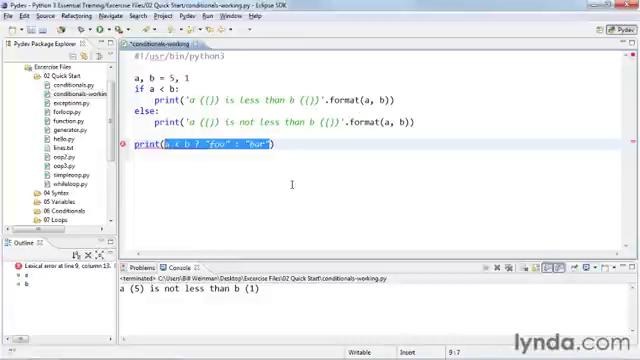Viewport: 640px width, 360px height.
Task: Maximize the Console view
Action: [x=632, y=267]
